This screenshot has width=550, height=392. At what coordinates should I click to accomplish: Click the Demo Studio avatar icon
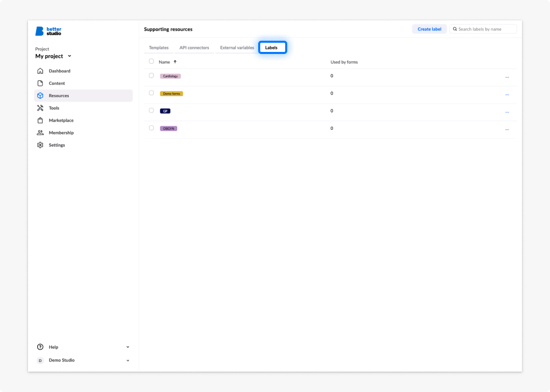click(x=40, y=360)
